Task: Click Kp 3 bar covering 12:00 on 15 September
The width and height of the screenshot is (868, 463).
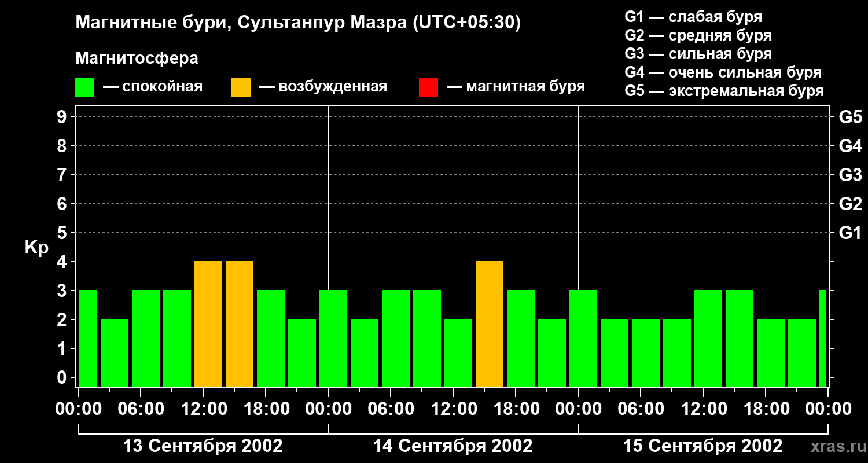Action: click(708, 339)
